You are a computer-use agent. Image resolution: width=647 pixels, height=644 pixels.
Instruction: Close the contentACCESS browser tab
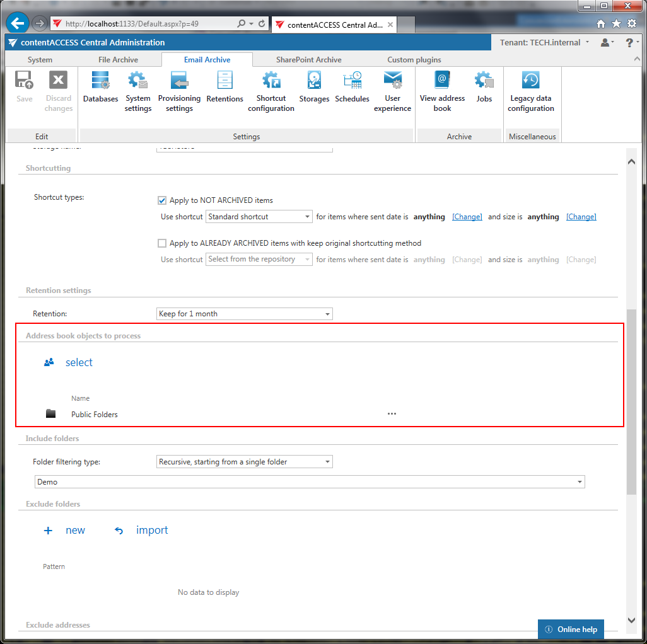tap(390, 25)
